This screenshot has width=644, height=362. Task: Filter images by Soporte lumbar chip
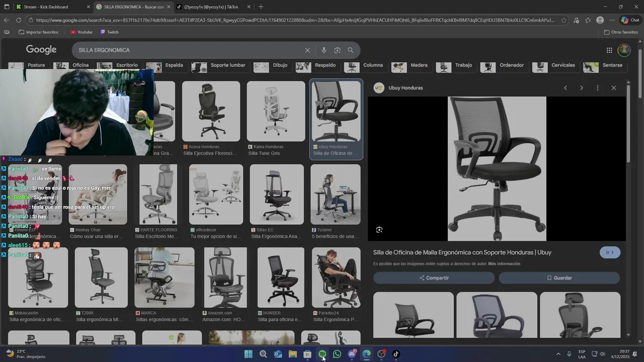(x=219, y=65)
